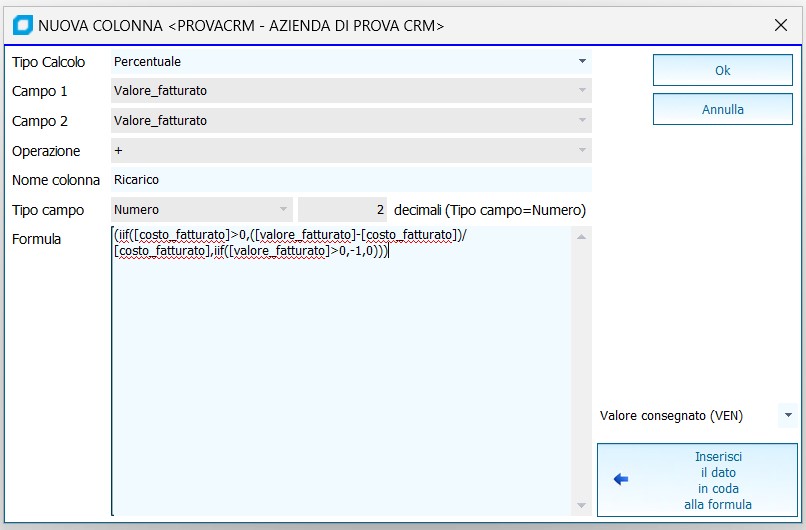Click the application icon in the title bar
Image resolution: width=806 pixels, height=530 pixels.
point(23,25)
